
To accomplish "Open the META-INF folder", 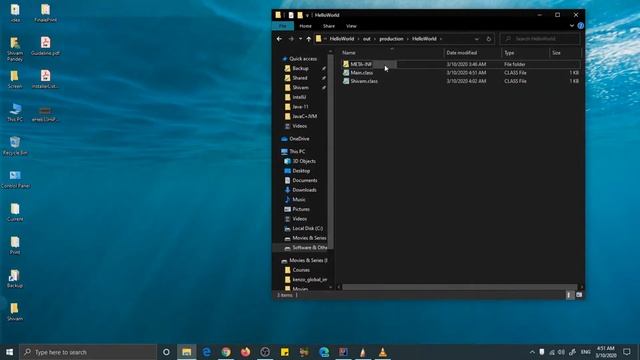I will click(x=361, y=64).
